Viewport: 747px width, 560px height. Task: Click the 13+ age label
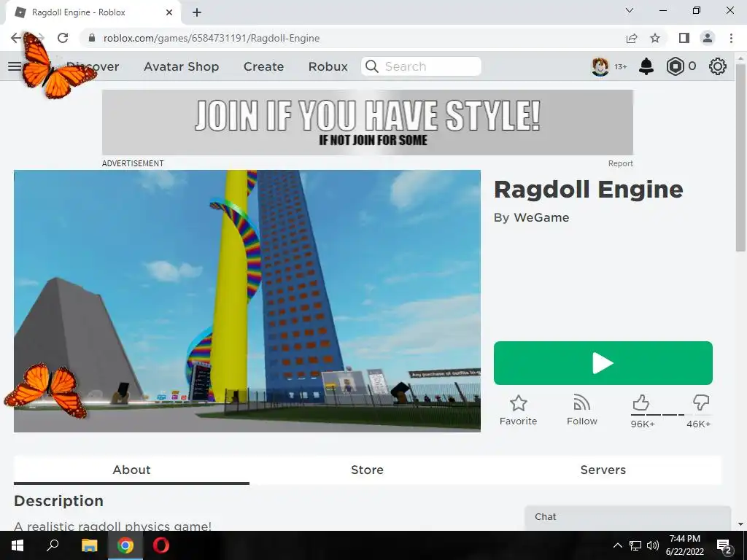(620, 66)
